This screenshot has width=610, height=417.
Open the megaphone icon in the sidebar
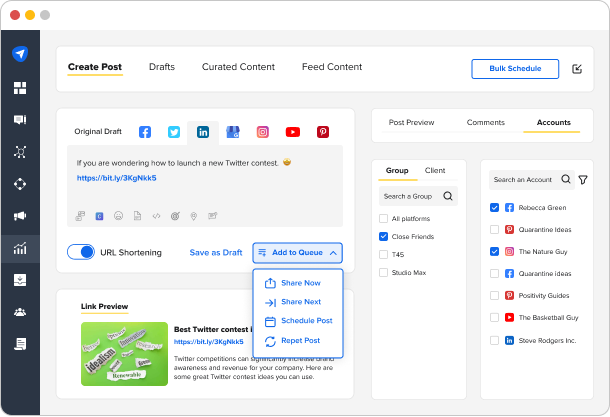20,216
